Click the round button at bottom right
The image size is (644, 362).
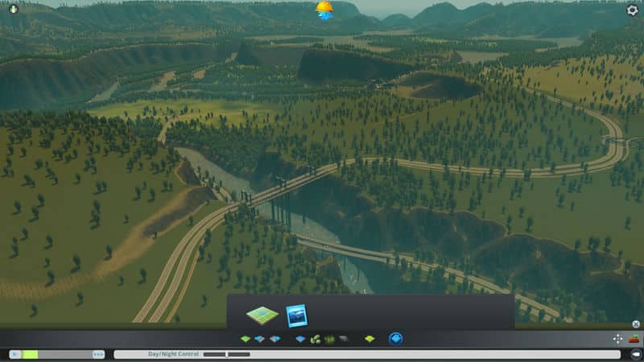635,354
